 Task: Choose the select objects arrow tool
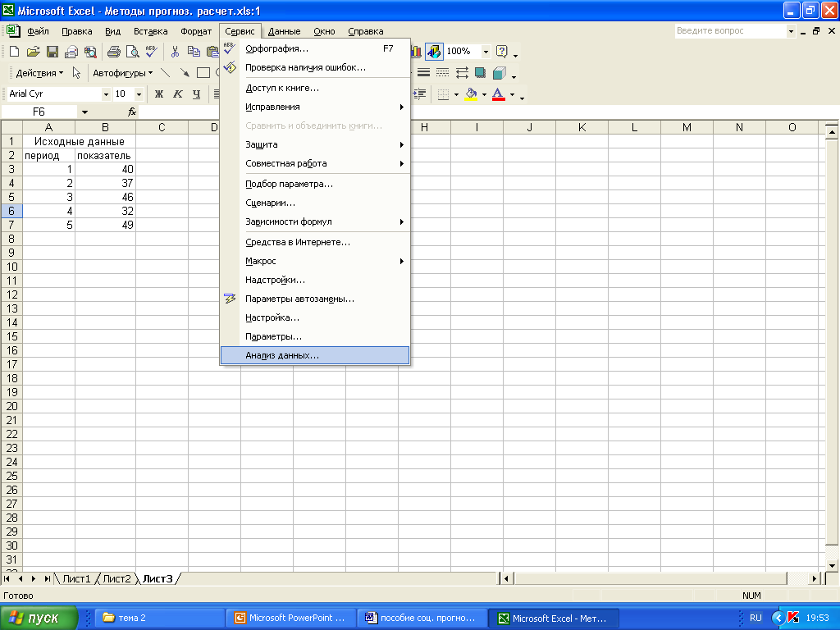click(x=76, y=72)
